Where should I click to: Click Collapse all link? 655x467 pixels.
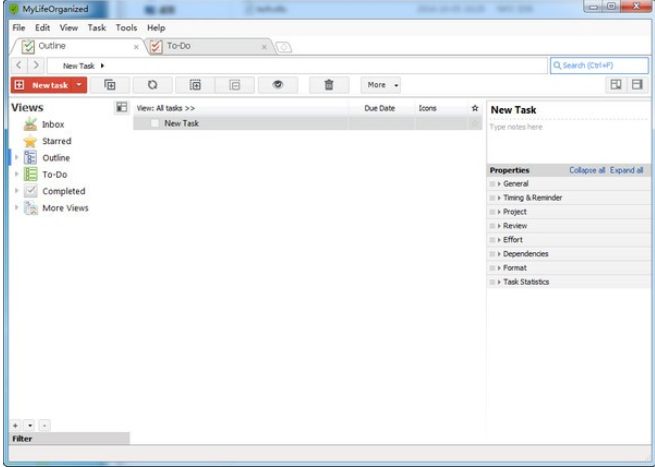[x=587, y=170]
